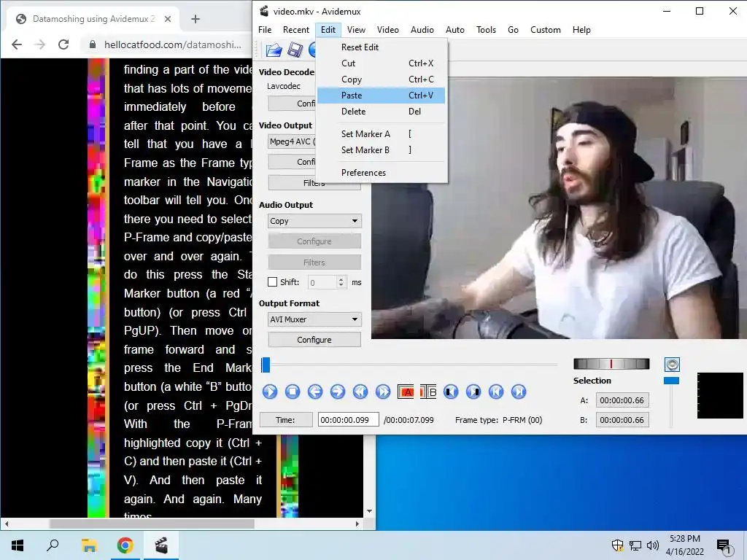Increment the Shift ms stepper arrows

341,279
